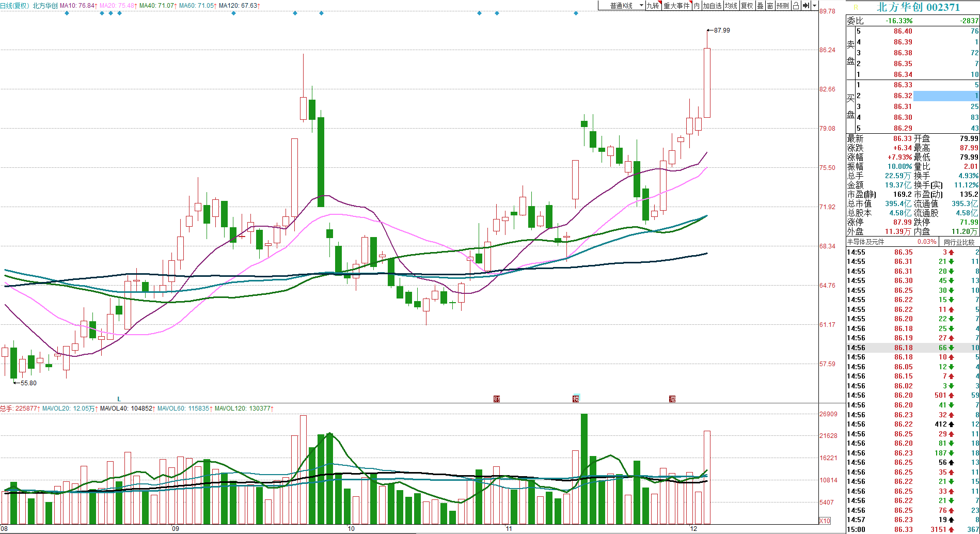Click MA10: 76.84 indicator label
The width and height of the screenshot is (980, 534).
[78, 6]
